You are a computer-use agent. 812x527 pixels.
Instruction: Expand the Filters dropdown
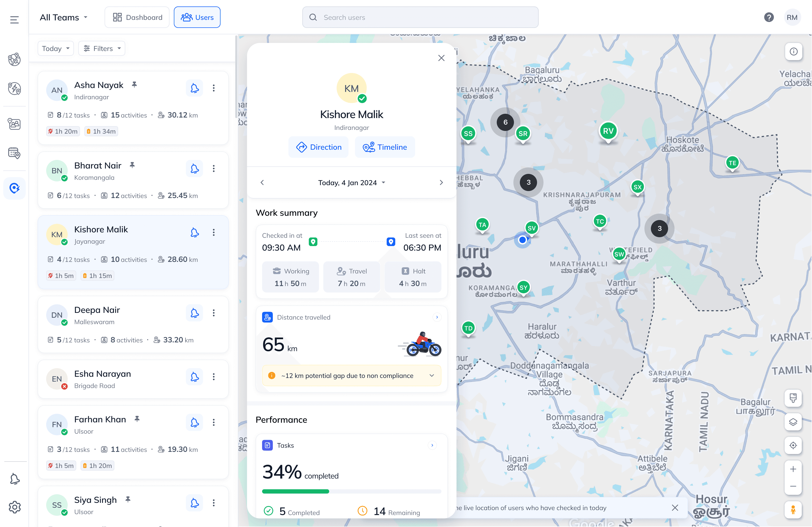102,48
